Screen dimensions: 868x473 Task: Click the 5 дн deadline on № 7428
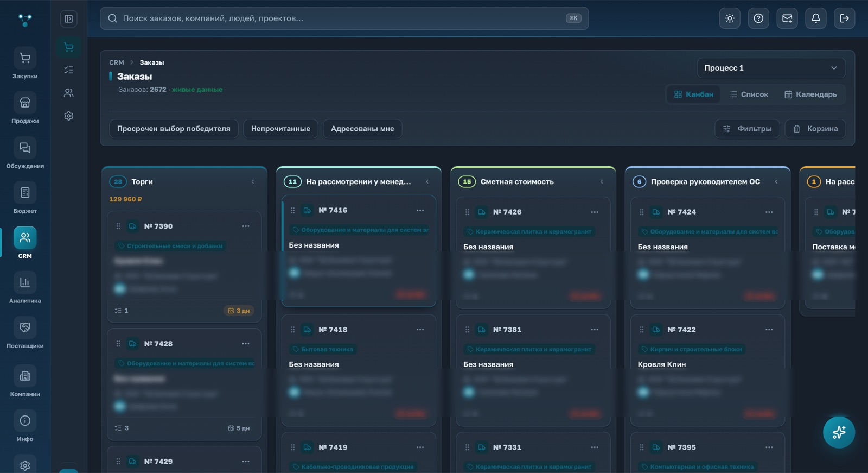(239, 428)
